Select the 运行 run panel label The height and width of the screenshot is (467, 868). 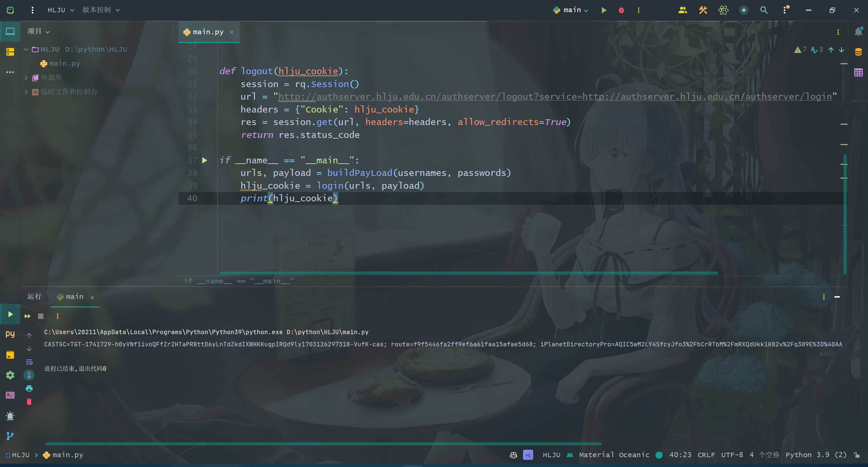pos(34,297)
